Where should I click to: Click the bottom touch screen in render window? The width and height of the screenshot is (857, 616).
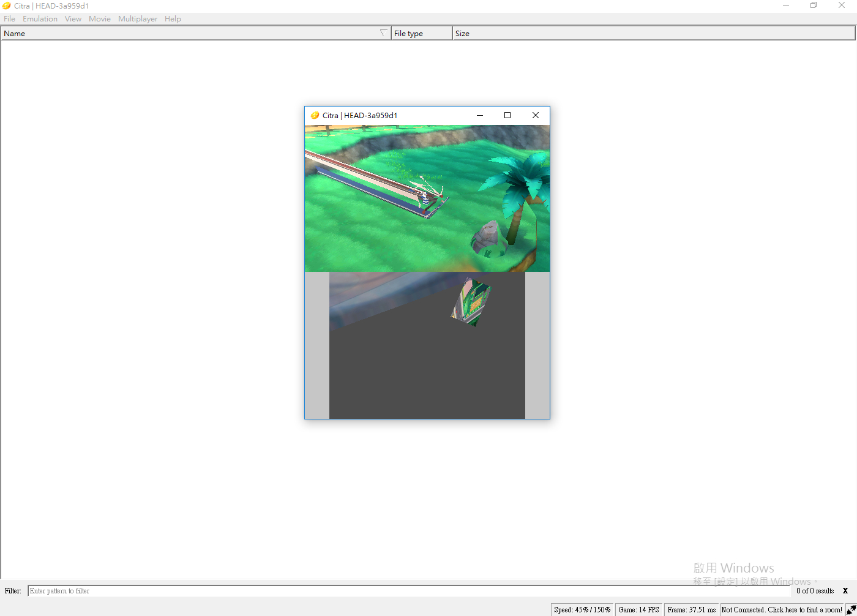pos(427,345)
